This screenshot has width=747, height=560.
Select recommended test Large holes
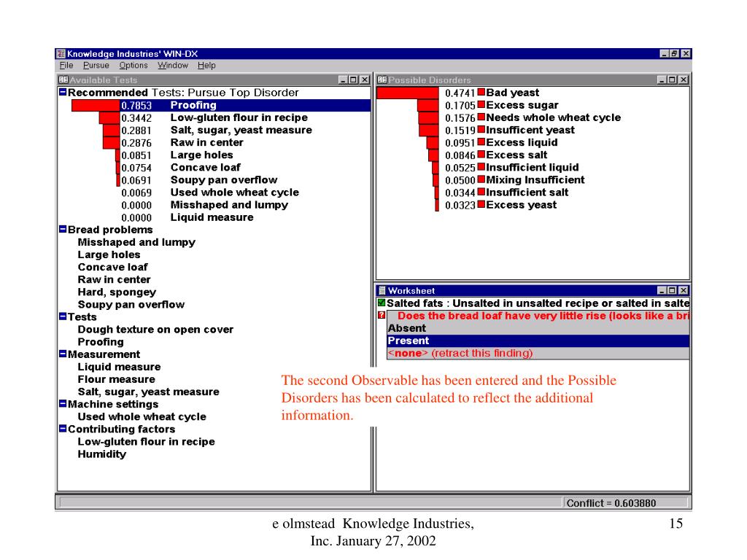[201, 155]
